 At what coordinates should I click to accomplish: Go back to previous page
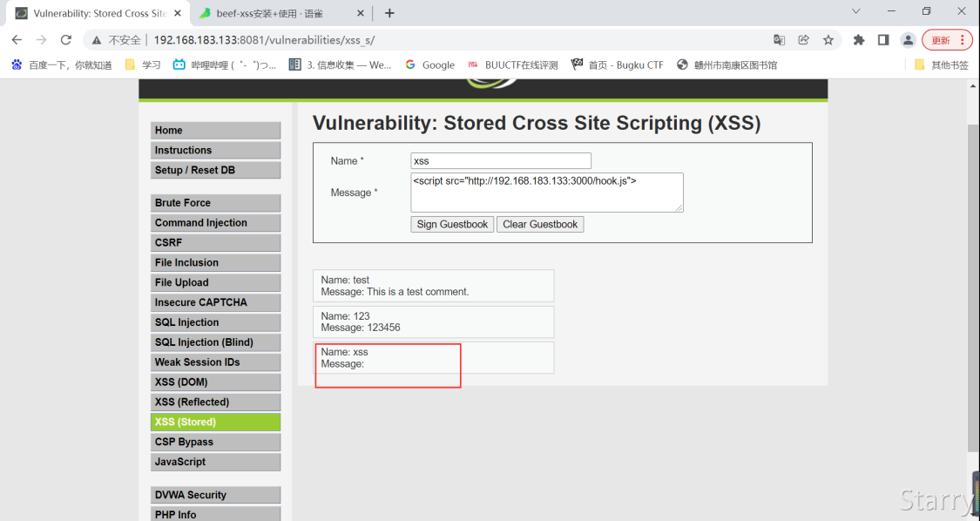[17, 40]
